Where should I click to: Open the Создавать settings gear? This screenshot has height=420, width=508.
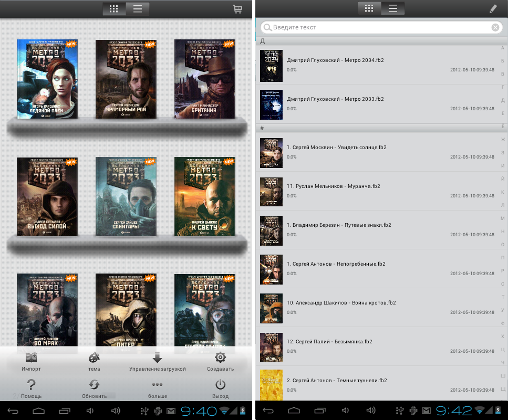coord(220,362)
